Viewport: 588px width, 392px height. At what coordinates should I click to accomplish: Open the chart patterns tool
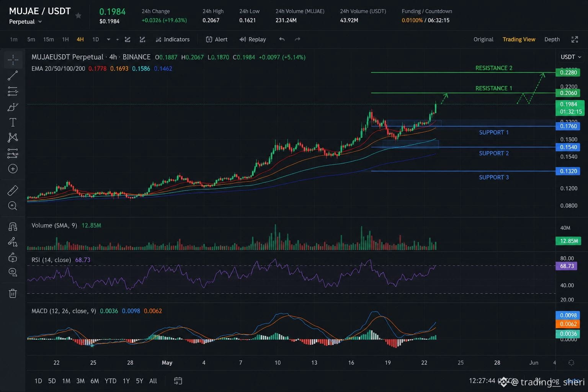point(13,137)
